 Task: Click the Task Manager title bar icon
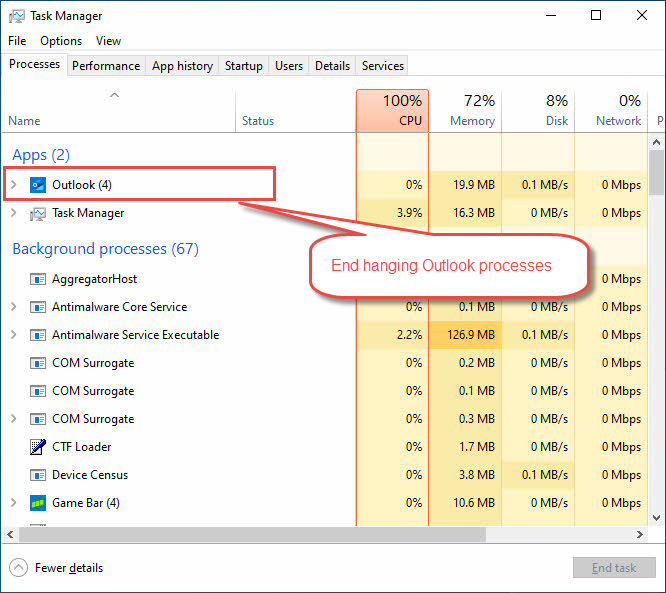[17, 16]
